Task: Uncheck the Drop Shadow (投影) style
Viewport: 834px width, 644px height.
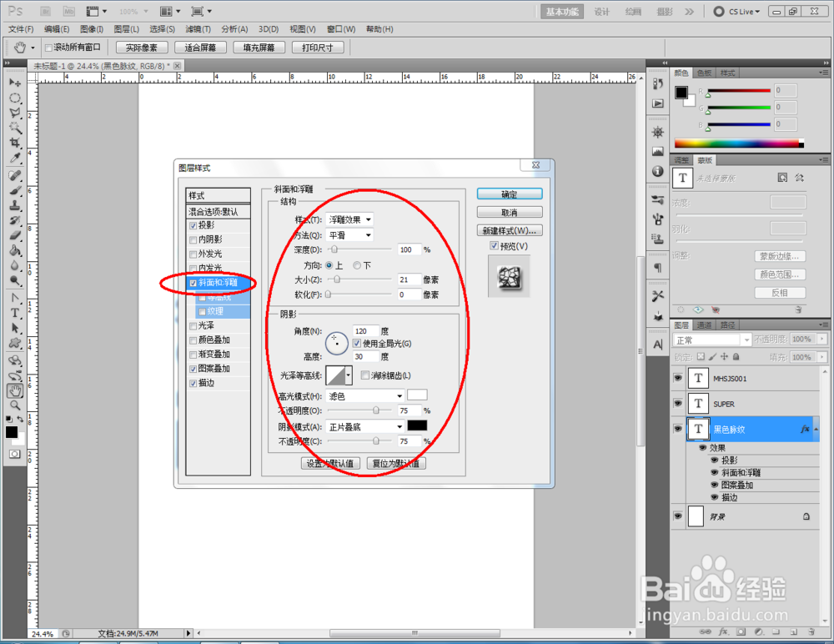Action: (193, 226)
